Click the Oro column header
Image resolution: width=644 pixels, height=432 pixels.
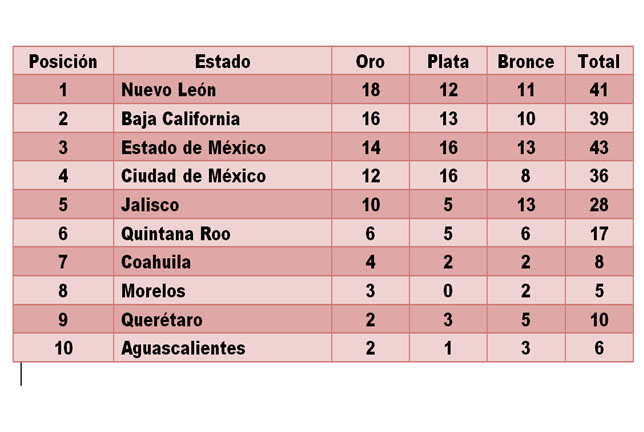click(x=370, y=61)
